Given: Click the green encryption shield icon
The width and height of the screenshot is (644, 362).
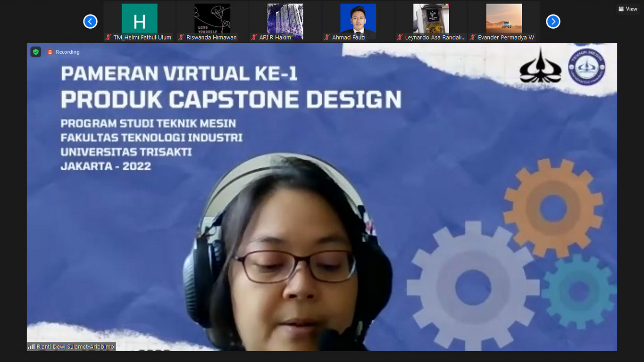Looking at the screenshot, I should [36, 52].
